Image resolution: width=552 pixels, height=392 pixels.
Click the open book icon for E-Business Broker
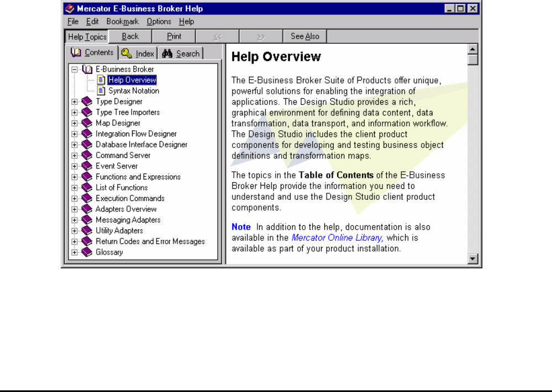tap(87, 70)
